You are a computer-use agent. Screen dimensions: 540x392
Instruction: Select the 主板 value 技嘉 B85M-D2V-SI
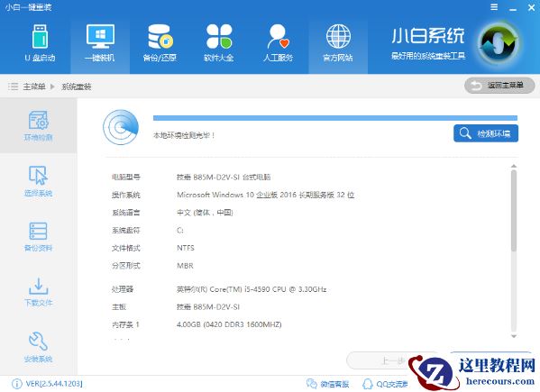208,307
